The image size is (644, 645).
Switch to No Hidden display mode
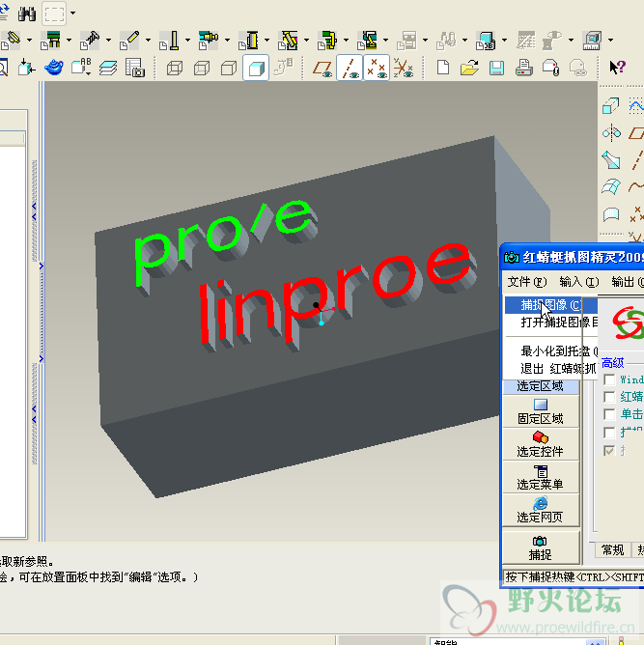[x=229, y=68]
